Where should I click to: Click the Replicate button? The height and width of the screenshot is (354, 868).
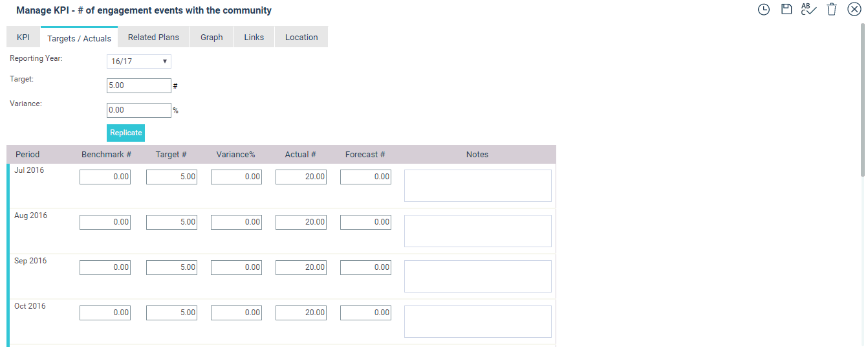[x=126, y=133]
